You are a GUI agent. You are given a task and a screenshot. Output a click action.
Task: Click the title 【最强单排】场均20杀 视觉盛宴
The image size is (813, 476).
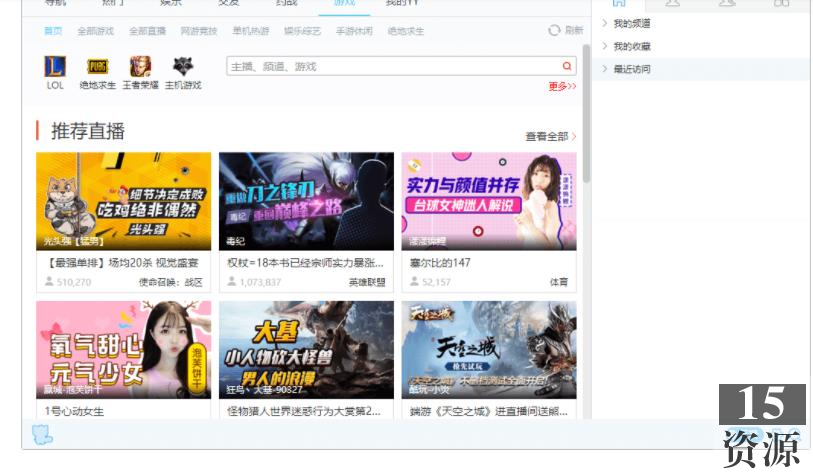(122, 263)
